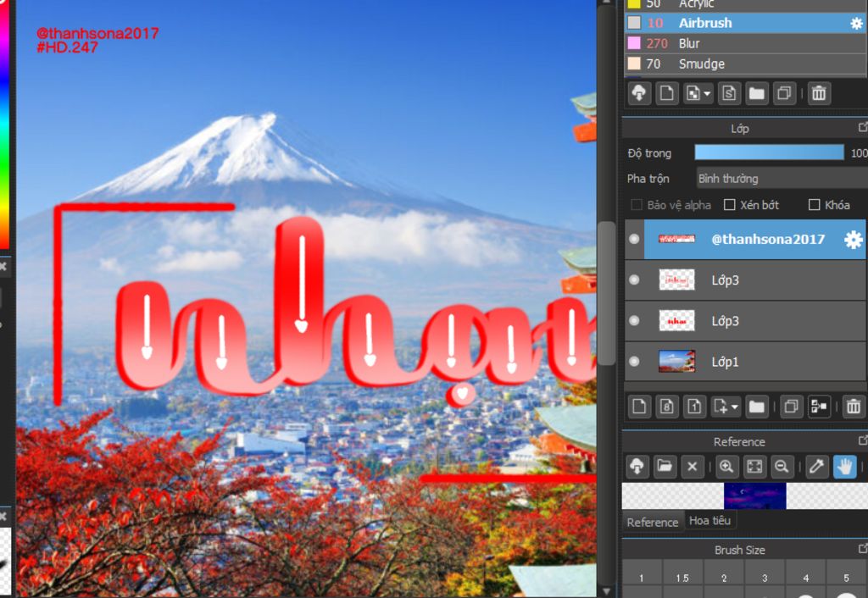Select the Blur brush

tap(746, 43)
